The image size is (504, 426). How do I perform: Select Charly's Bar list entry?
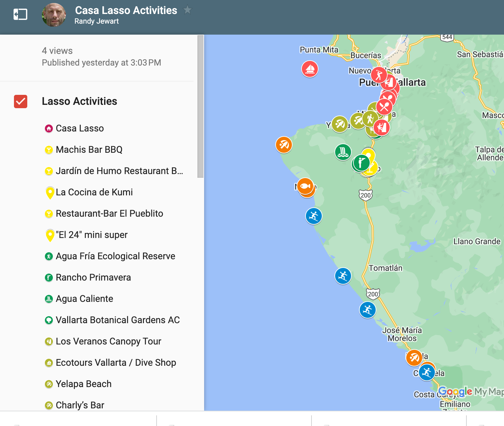pyautogui.click(x=80, y=405)
